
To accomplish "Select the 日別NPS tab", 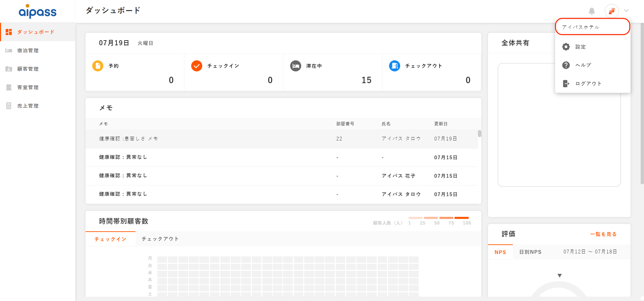I will click(x=530, y=252).
